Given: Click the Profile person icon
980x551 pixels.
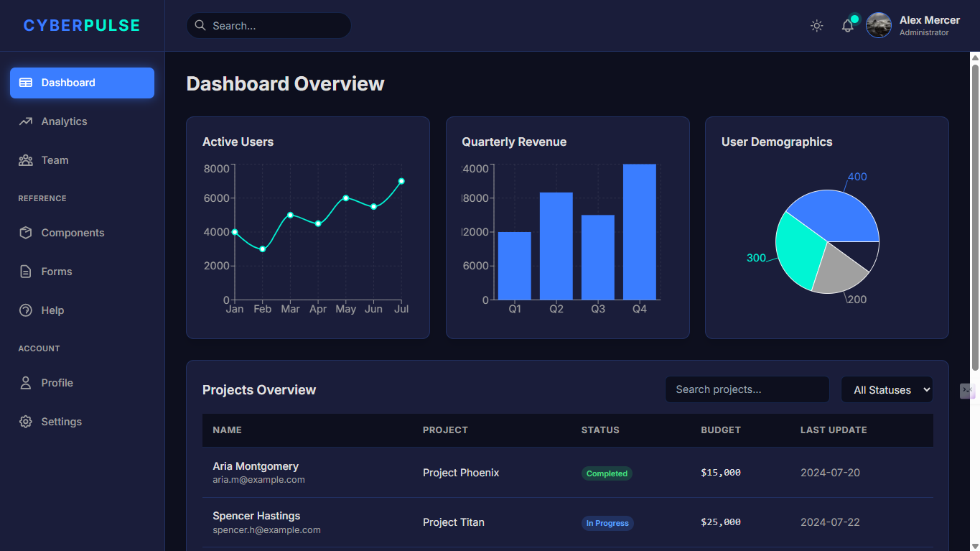Looking at the screenshot, I should [x=26, y=383].
